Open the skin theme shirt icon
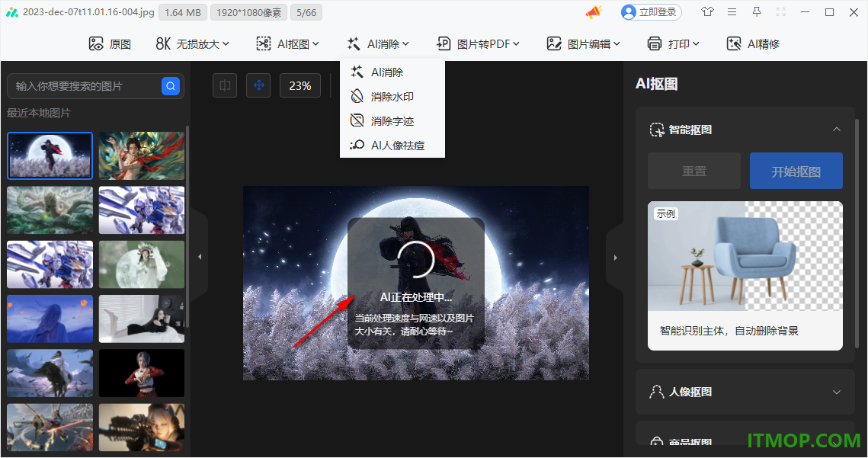 point(707,11)
